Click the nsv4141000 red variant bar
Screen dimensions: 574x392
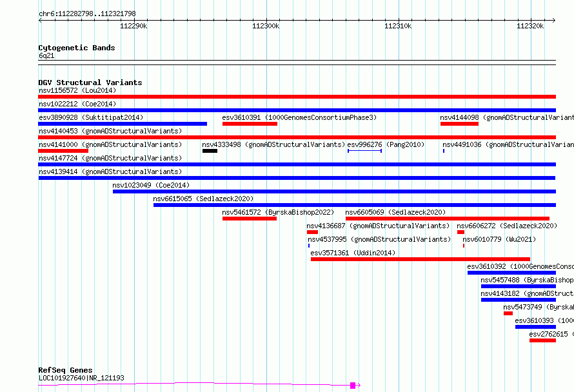(63, 151)
